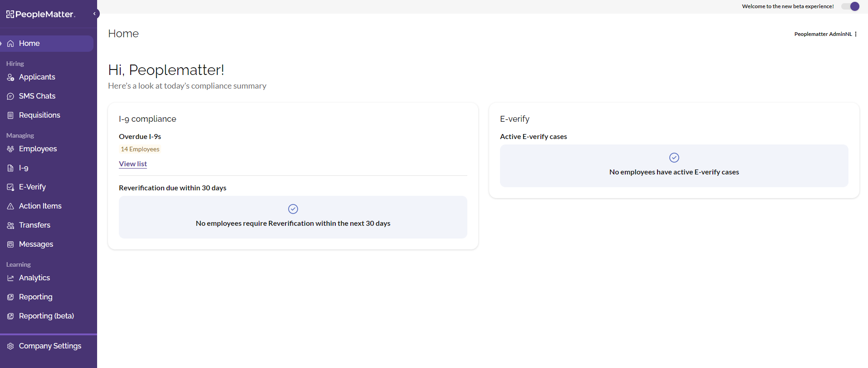
Task: Click the Home icon in sidebar
Action: (x=10, y=44)
